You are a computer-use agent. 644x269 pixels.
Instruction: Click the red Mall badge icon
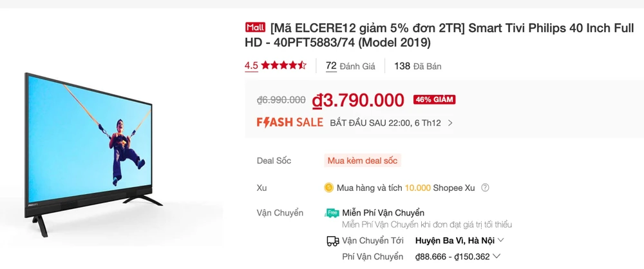256,28
